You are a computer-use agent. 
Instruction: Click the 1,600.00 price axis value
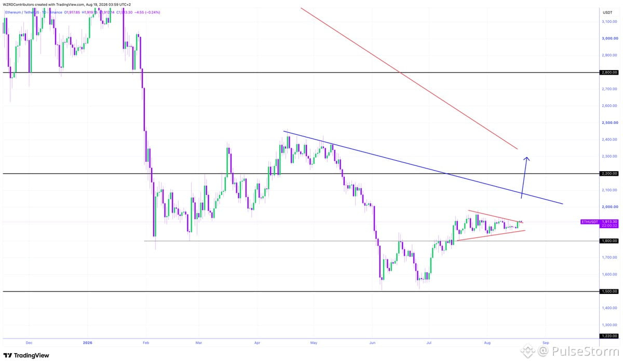click(x=610, y=275)
